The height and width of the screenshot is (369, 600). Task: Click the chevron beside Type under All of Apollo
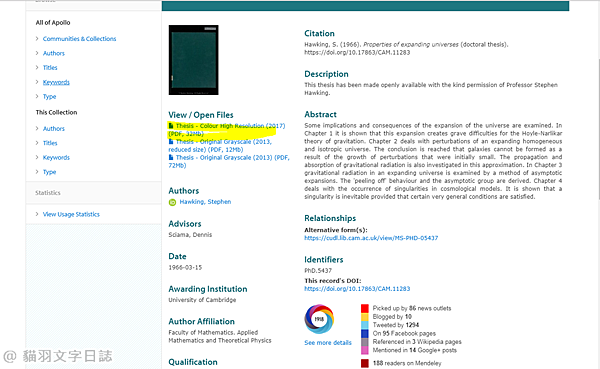point(37,96)
